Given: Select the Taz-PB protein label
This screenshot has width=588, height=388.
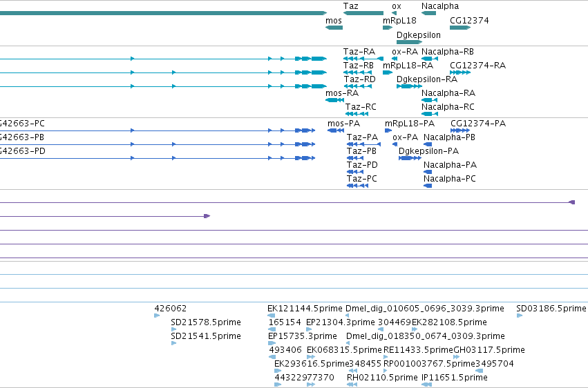Looking at the screenshot, I should tap(361, 151).
